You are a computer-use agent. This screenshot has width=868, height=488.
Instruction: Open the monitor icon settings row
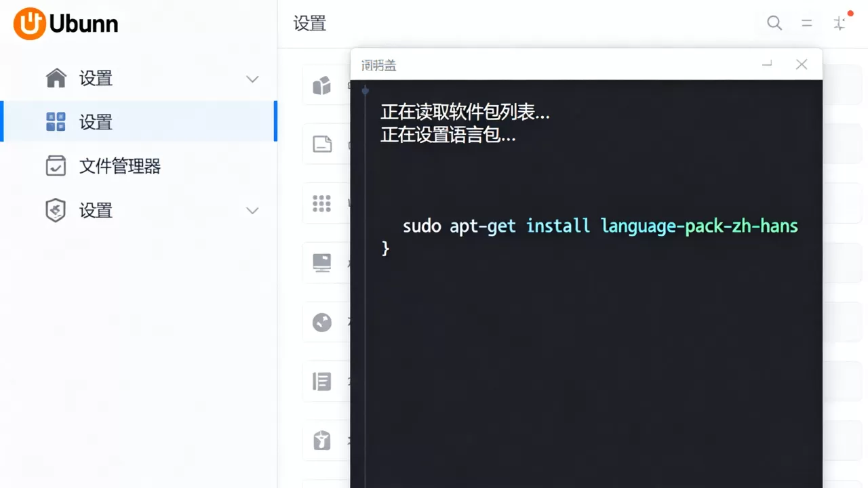click(x=325, y=263)
